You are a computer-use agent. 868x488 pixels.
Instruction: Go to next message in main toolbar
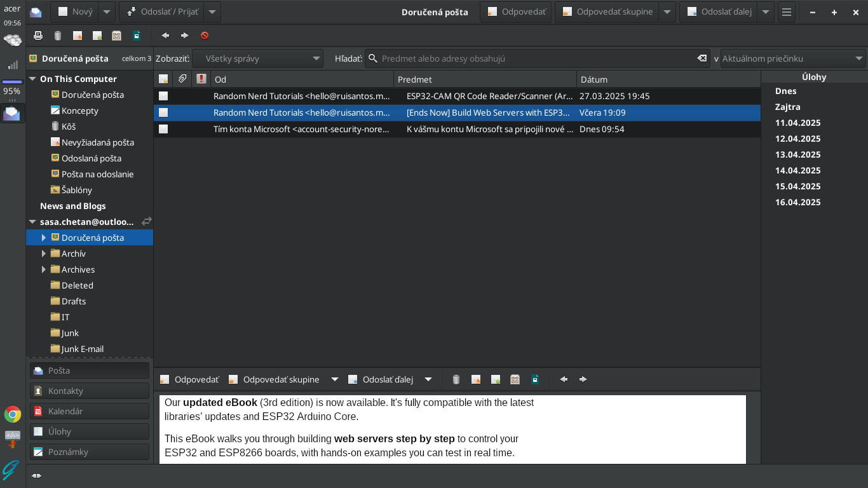click(x=185, y=36)
